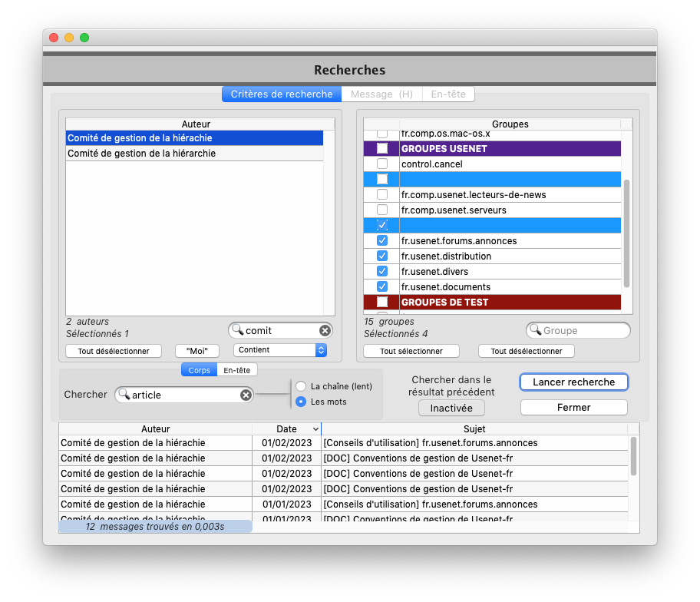This screenshot has width=700, height=602.
Task: Check the control.cancel group checkbox
Action: (382, 164)
